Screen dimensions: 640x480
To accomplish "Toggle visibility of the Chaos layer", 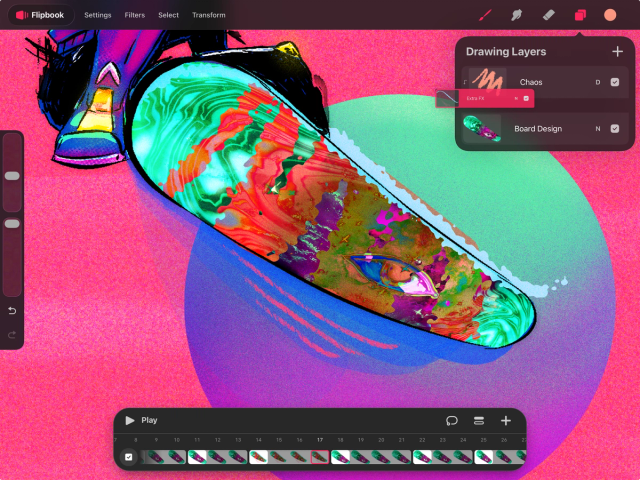I will (x=615, y=82).
